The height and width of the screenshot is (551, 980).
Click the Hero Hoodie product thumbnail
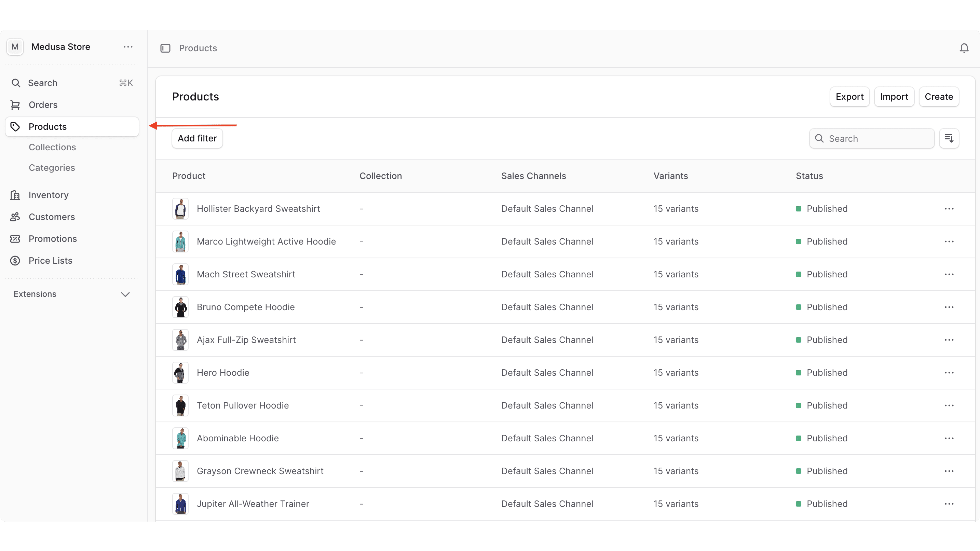pos(180,373)
